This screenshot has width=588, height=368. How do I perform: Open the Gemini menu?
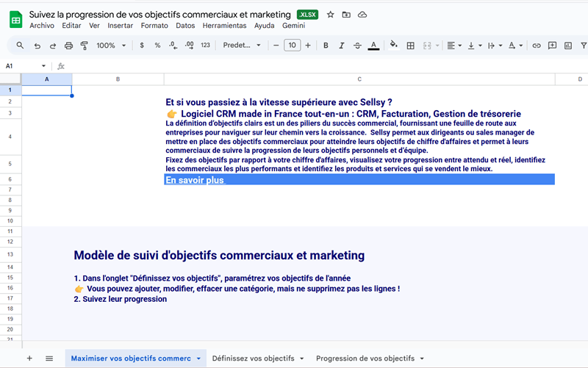point(293,26)
